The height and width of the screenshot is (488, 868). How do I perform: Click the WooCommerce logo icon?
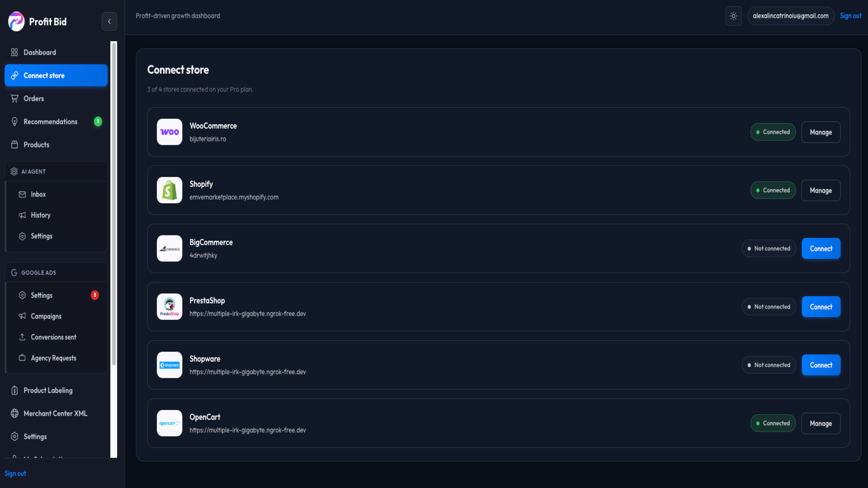click(x=170, y=132)
